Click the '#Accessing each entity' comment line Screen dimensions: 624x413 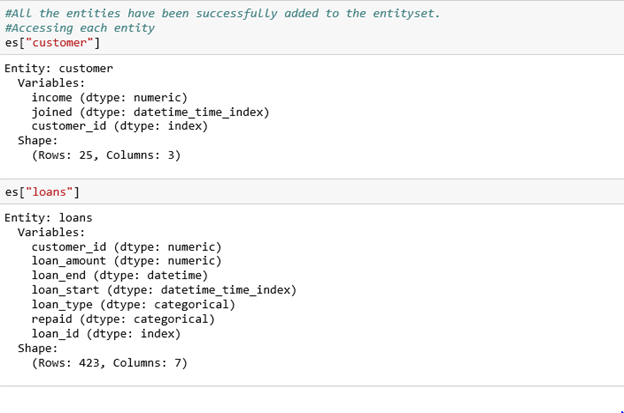80,28
